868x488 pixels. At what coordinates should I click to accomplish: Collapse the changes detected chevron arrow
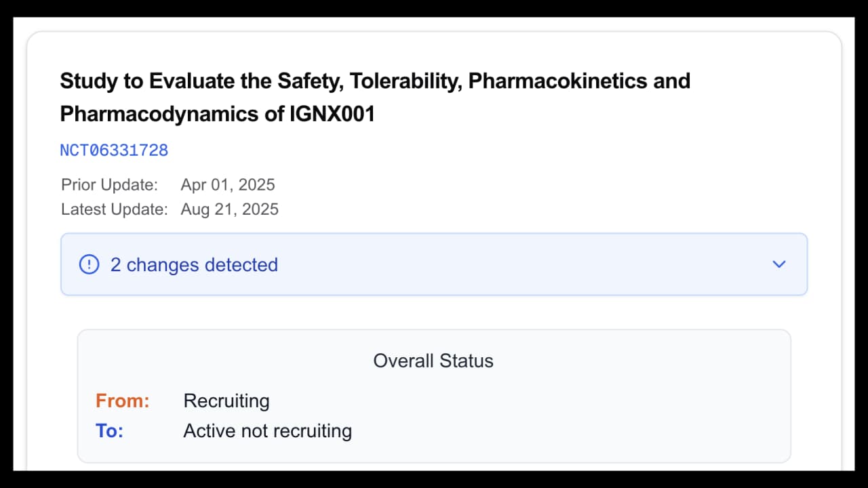click(779, 264)
